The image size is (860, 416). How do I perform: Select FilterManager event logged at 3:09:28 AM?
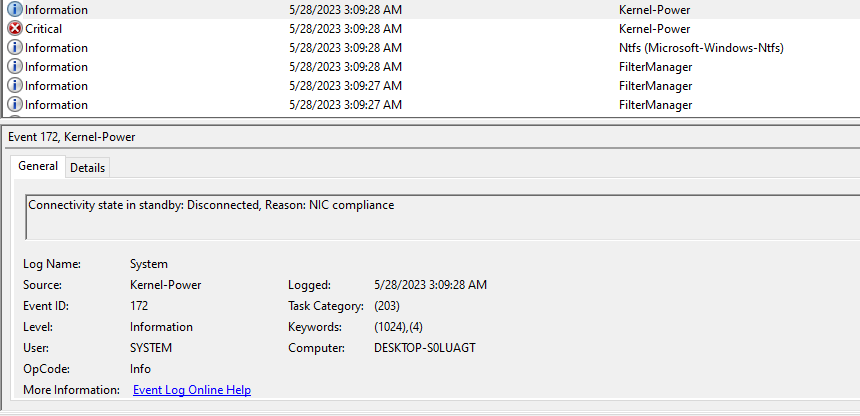click(430, 66)
